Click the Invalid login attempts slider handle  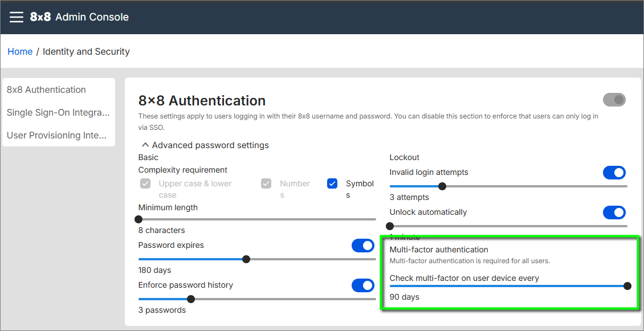tap(442, 186)
